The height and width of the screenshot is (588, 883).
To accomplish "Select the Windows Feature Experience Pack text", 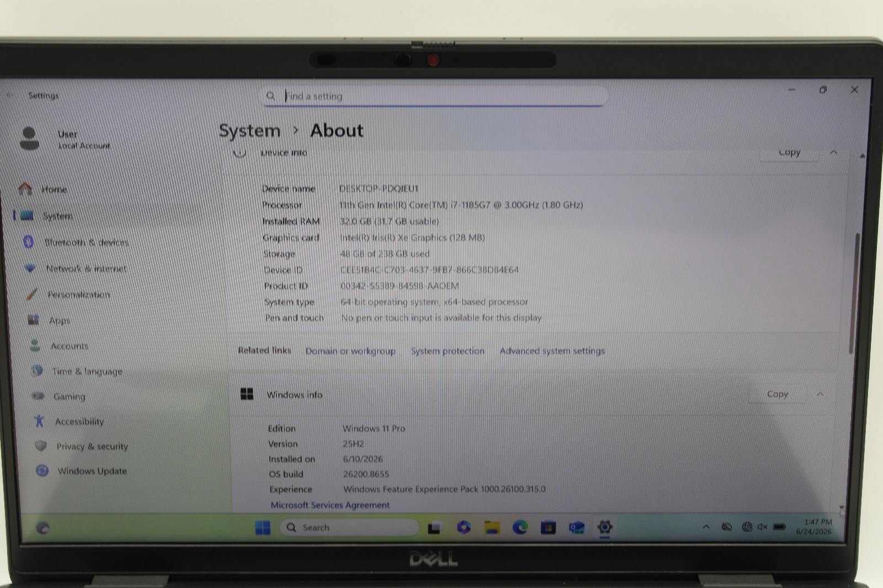I will pyautogui.click(x=444, y=489).
